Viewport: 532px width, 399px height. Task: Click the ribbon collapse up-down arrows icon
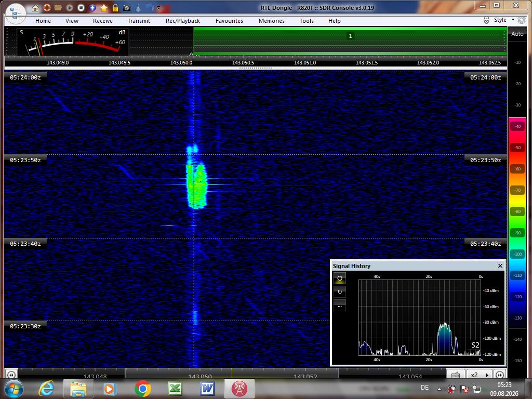[486, 20]
